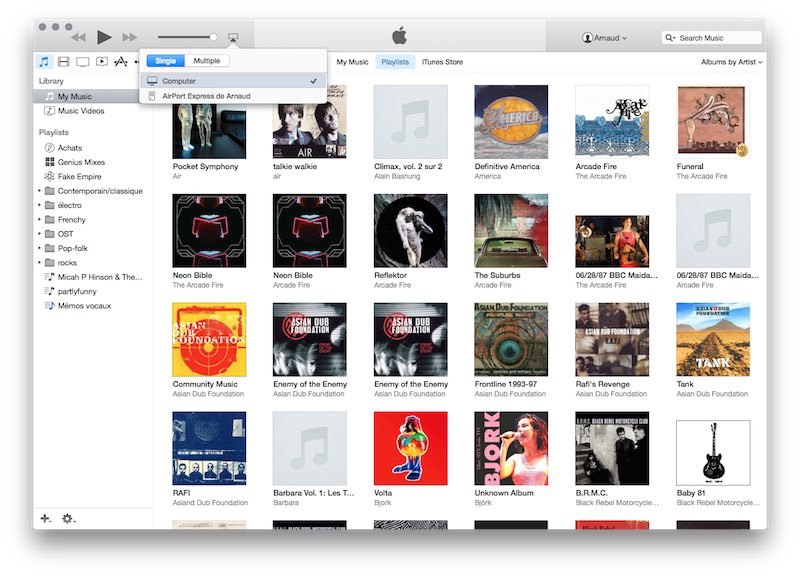Open the Micah P Hinson playlist
Screen dimensions: 800x577
[x=94, y=277]
